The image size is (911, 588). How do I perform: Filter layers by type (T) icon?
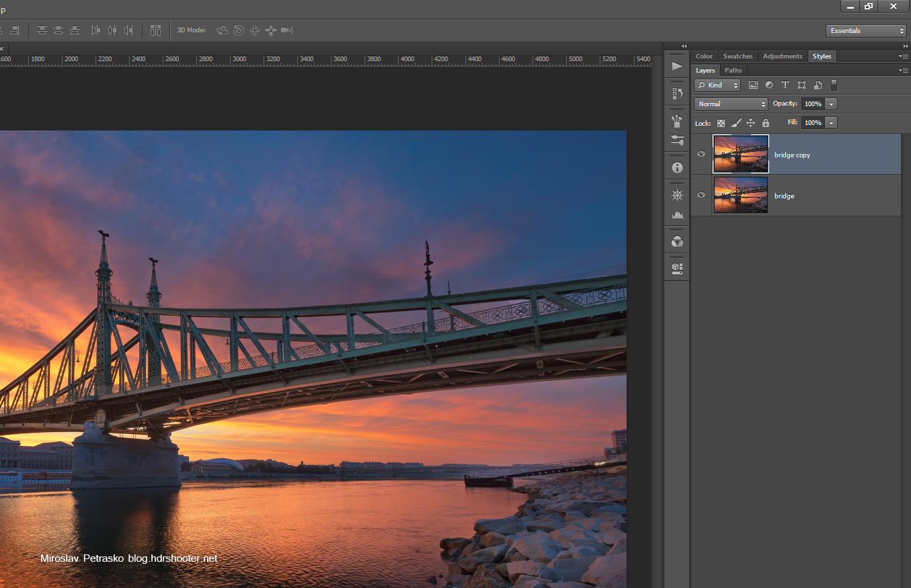785,85
